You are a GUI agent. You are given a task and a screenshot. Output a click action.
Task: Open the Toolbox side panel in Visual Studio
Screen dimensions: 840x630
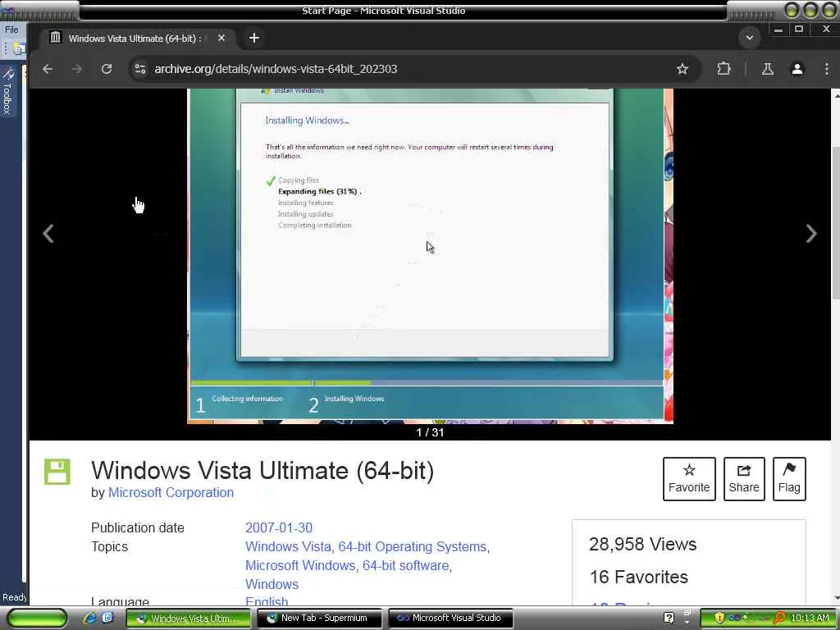click(x=7, y=91)
